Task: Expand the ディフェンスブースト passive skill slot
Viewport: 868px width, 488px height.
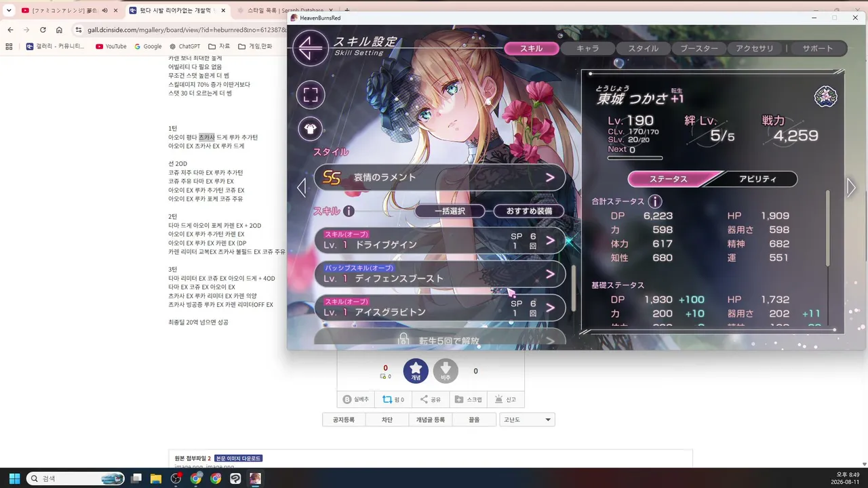Action: point(439,274)
